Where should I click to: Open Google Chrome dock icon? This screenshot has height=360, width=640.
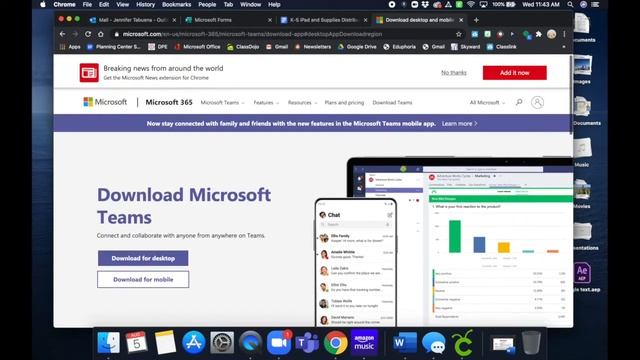(336, 342)
